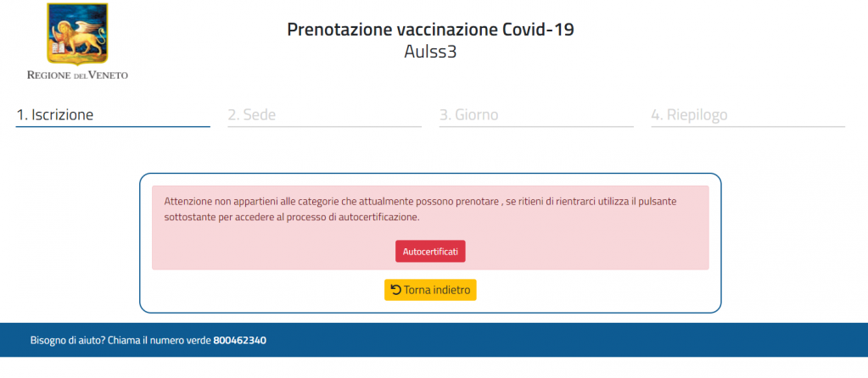868x378 pixels.
Task: Click the winged lion crest logo
Action: point(77,33)
